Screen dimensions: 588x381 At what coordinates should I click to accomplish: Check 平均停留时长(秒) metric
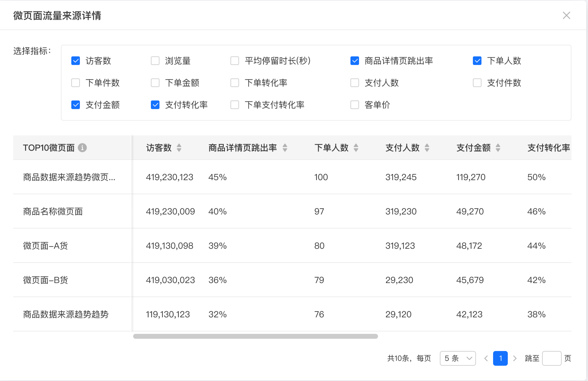pos(235,61)
